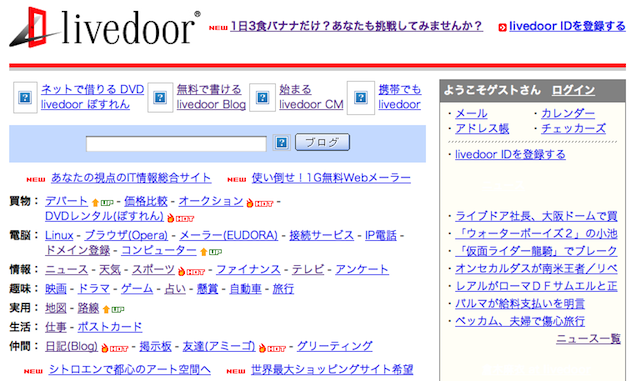The height and width of the screenshot is (381, 636).
Task: Open 映画 link
Action: click(56, 289)
